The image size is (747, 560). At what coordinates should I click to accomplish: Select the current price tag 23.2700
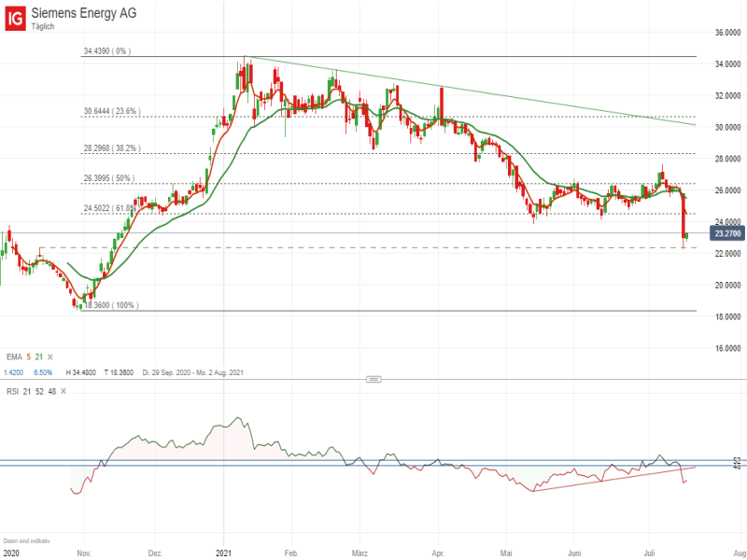coord(727,234)
